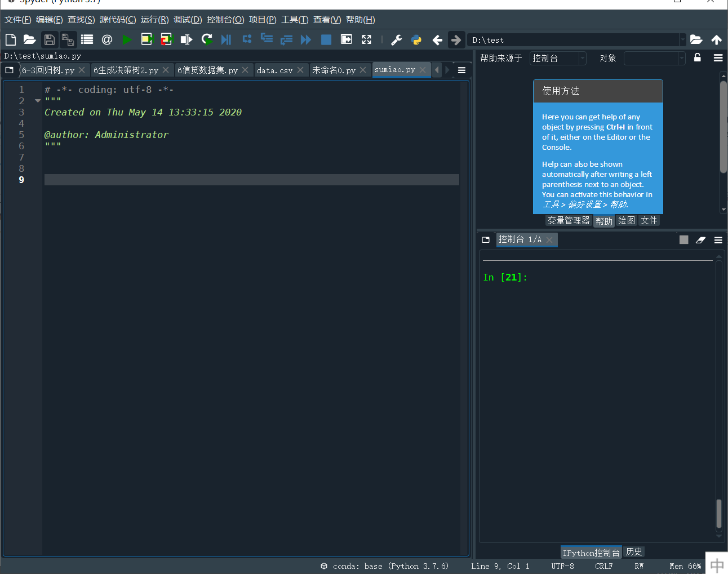Toggle the help pane lock icon

(697, 57)
